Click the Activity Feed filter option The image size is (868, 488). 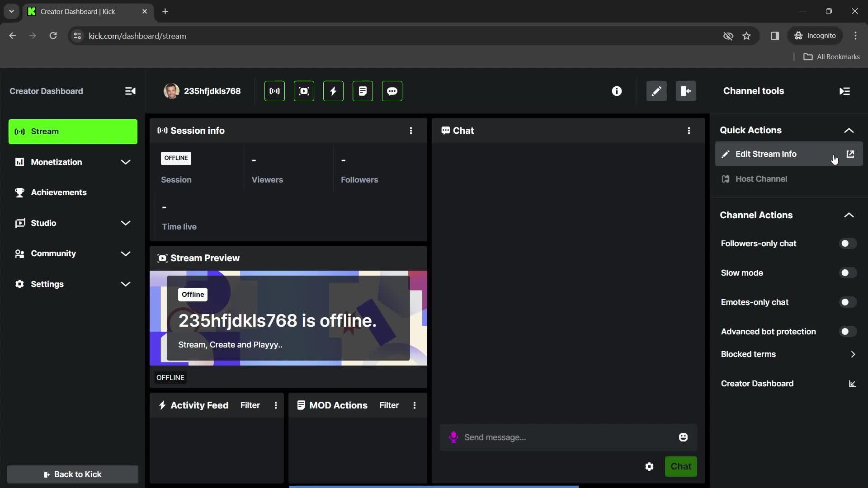coord(249,405)
